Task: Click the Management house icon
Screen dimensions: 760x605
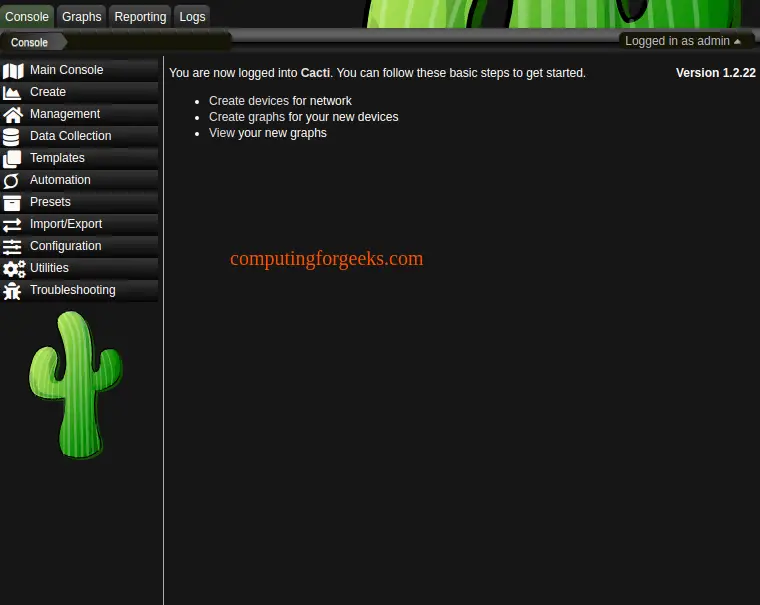Action: coord(13,115)
